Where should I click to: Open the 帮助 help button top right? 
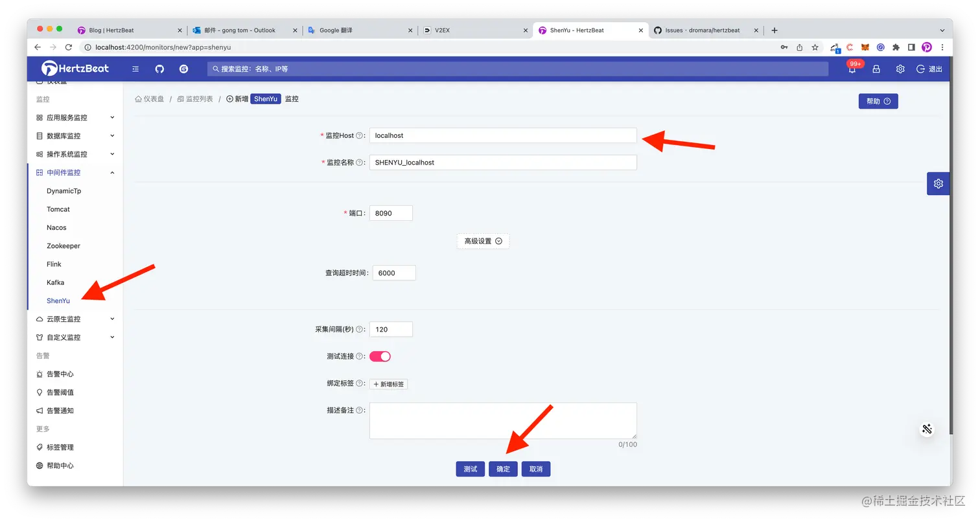coord(878,101)
